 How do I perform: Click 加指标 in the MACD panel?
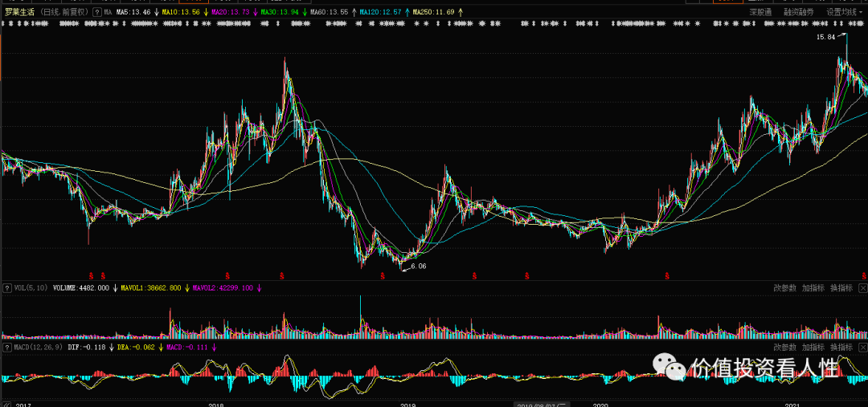[813, 348]
